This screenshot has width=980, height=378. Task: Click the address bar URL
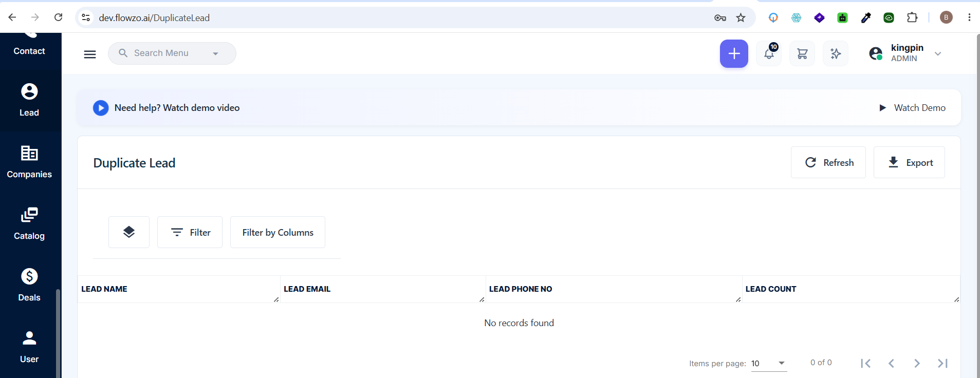pyautogui.click(x=154, y=18)
